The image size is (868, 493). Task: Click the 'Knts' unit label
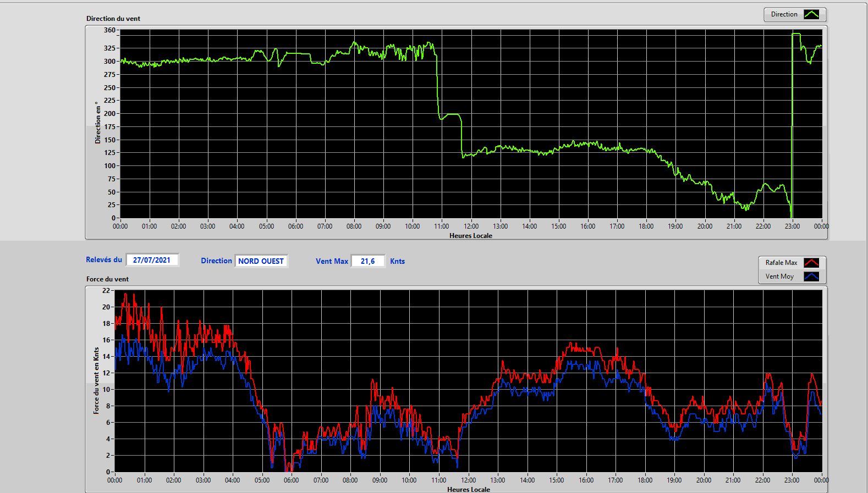pyautogui.click(x=397, y=261)
